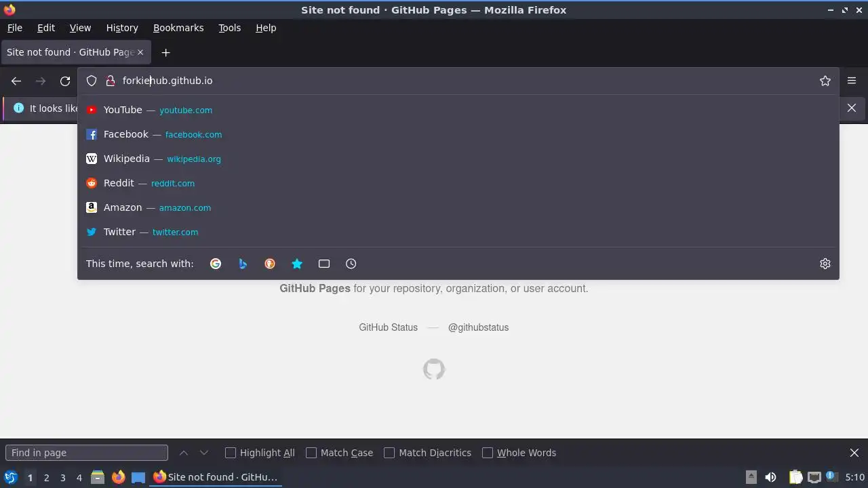Open the GitHub Status link
The image size is (868, 488).
388,327
